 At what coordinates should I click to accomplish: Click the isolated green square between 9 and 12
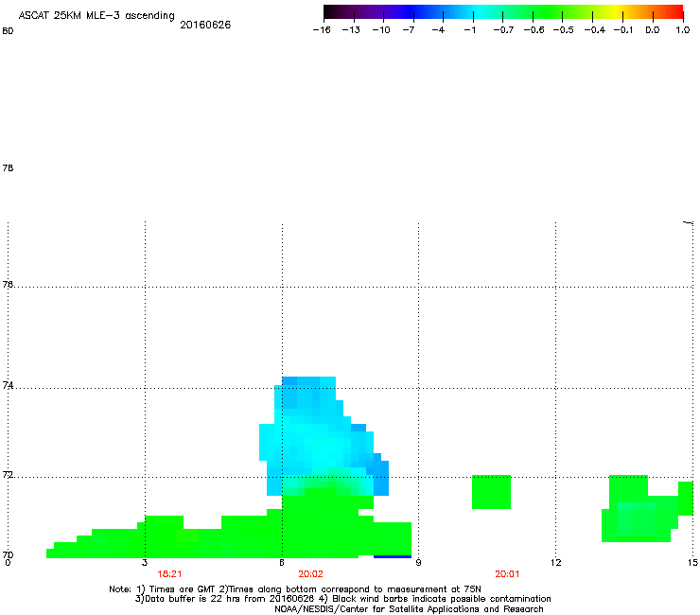(491, 492)
